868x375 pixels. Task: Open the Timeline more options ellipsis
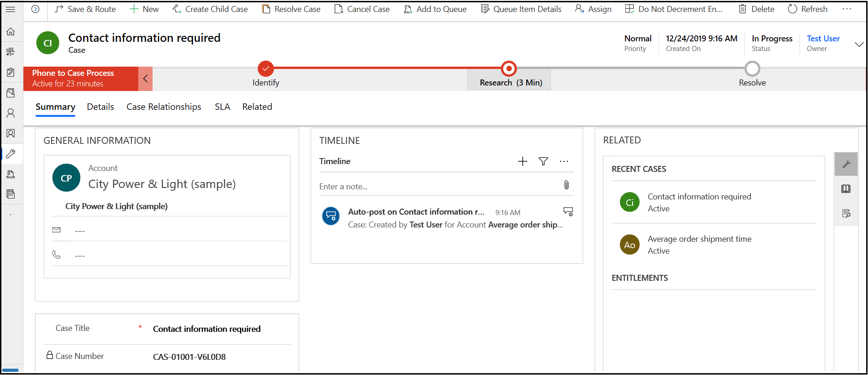click(x=564, y=161)
